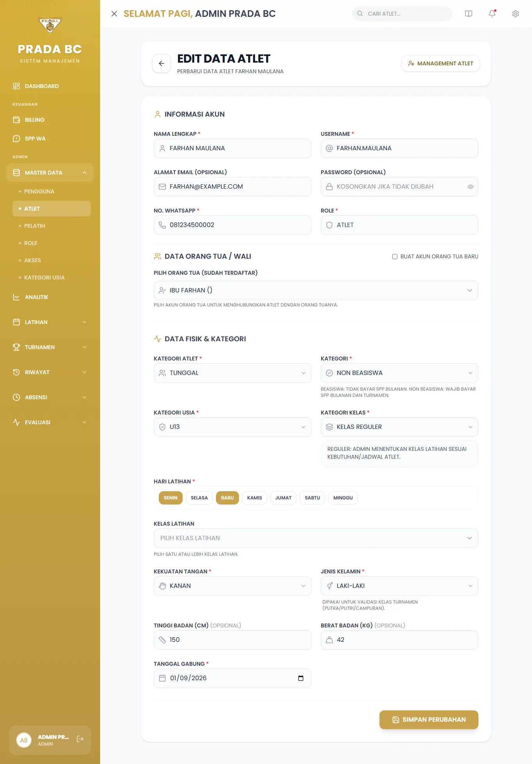532x764 pixels.
Task: Click the Management Atlet button
Action: [440, 63]
